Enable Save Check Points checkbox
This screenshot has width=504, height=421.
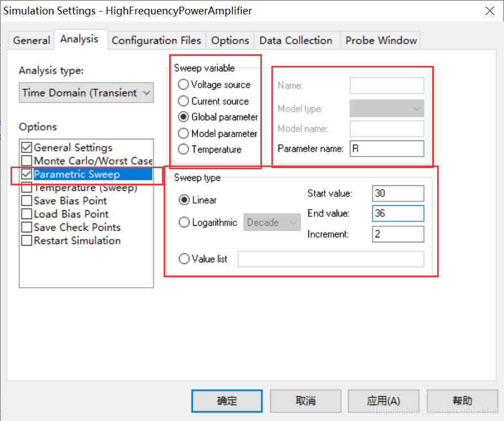coord(27,227)
